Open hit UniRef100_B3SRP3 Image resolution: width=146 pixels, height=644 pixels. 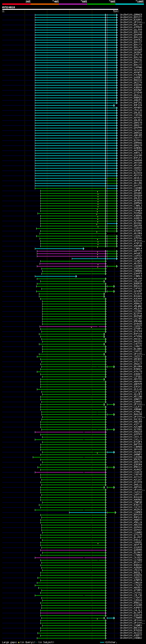pyautogui.click(x=131, y=20)
